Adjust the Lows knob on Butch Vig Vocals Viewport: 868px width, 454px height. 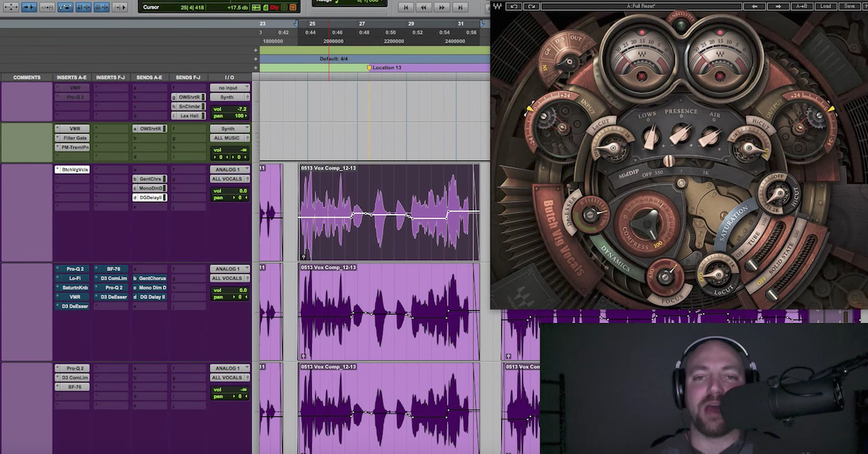pos(652,134)
